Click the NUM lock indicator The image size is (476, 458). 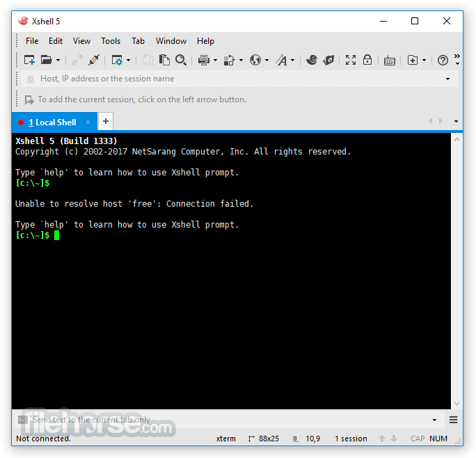[438, 439]
